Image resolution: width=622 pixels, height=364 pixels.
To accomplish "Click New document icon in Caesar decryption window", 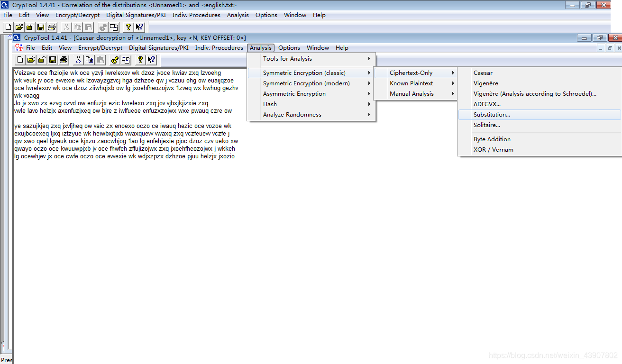I will tap(20, 60).
